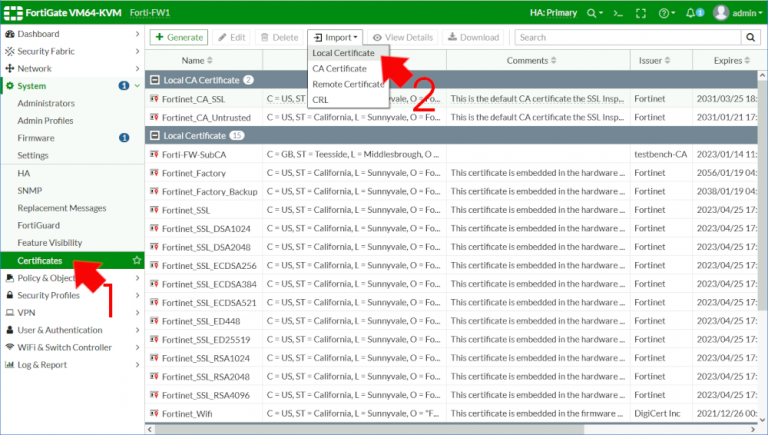This screenshot has height=435, width=768.
Task: Select the Fortinet_SSL_RSA2048 row name
Action: point(206,377)
